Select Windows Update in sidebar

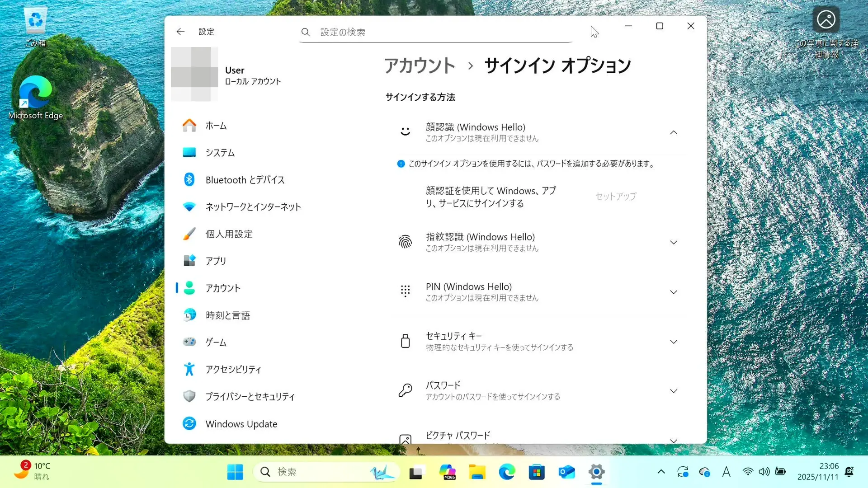click(241, 424)
